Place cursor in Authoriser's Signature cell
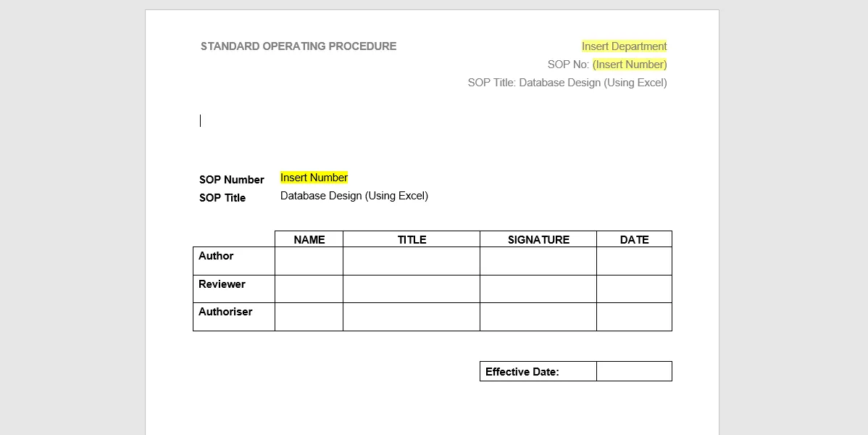868x435 pixels. click(x=538, y=317)
